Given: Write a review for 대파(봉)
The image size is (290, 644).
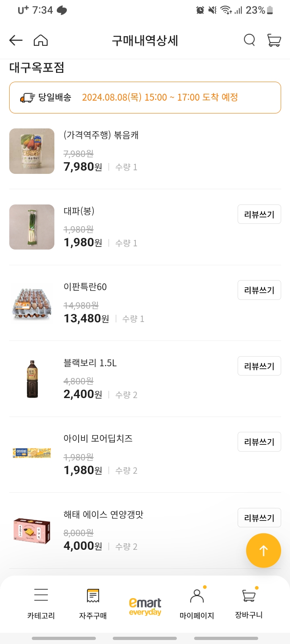Looking at the screenshot, I should tap(259, 215).
